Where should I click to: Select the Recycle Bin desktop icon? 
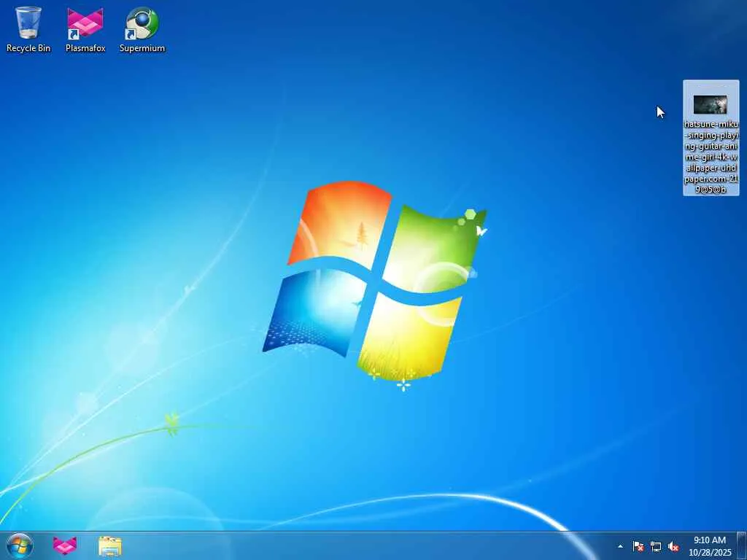pyautogui.click(x=28, y=29)
